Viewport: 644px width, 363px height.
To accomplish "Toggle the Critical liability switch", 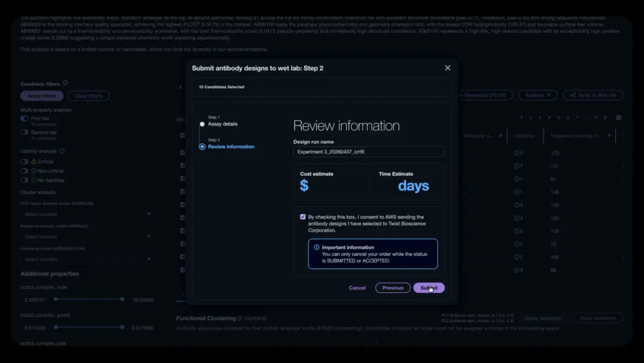I will click(25, 161).
